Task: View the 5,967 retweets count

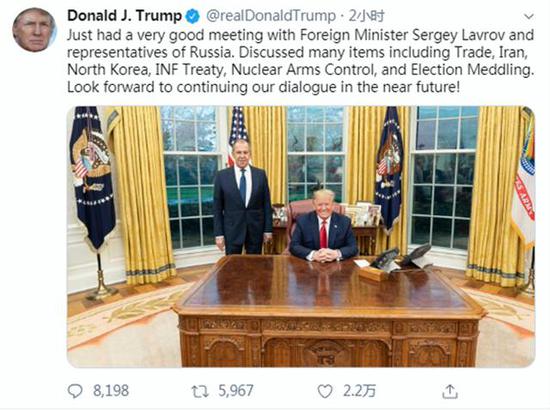Action: pyautogui.click(x=236, y=391)
